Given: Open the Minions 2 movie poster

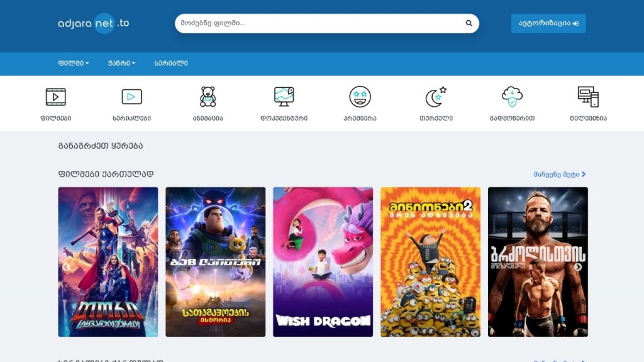Looking at the screenshot, I should click(x=430, y=262).
